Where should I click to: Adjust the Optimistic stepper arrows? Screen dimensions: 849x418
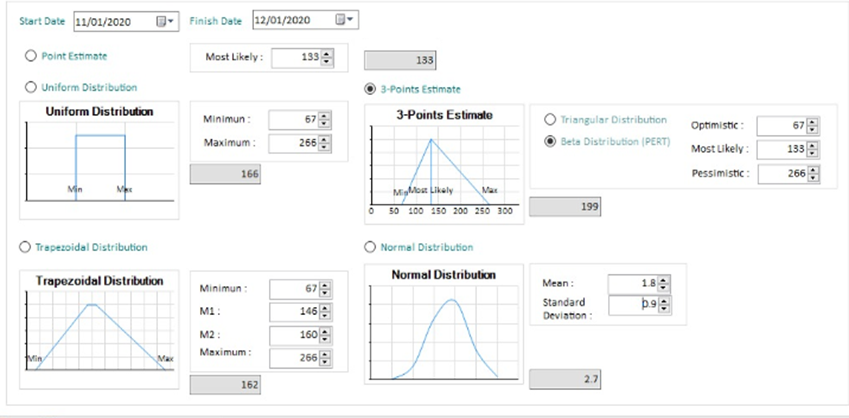pyautogui.click(x=813, y=126)
